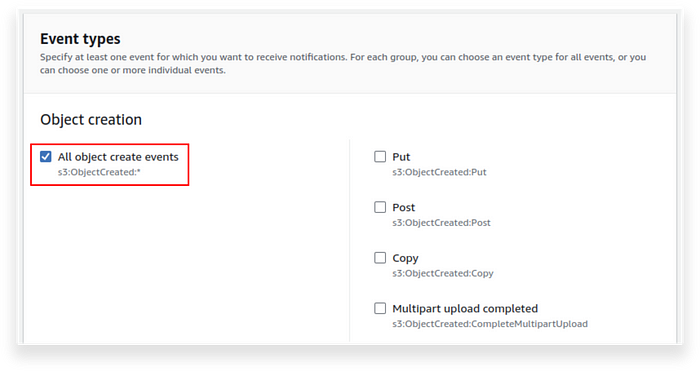Click the "Copy" label text
The width and height of the screenshot is (700, 371).
(405, 258)
